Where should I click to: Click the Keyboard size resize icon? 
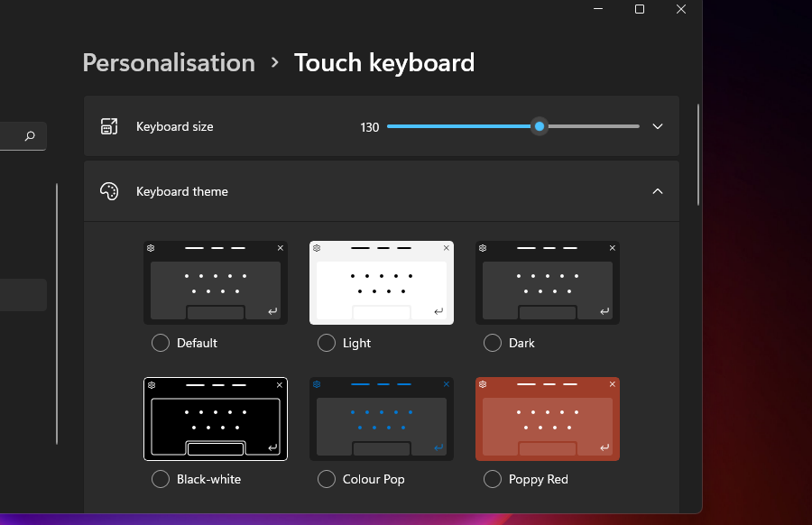[x=109, y=126]
